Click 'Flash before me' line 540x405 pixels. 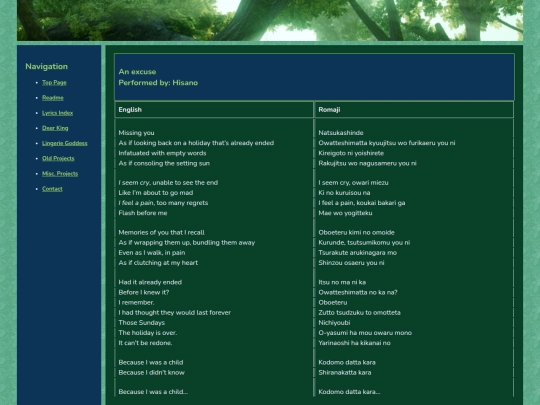[x=143, y=213]
